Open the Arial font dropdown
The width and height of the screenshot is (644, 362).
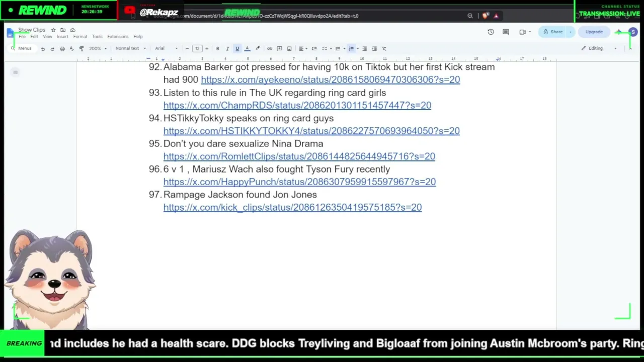167,49
